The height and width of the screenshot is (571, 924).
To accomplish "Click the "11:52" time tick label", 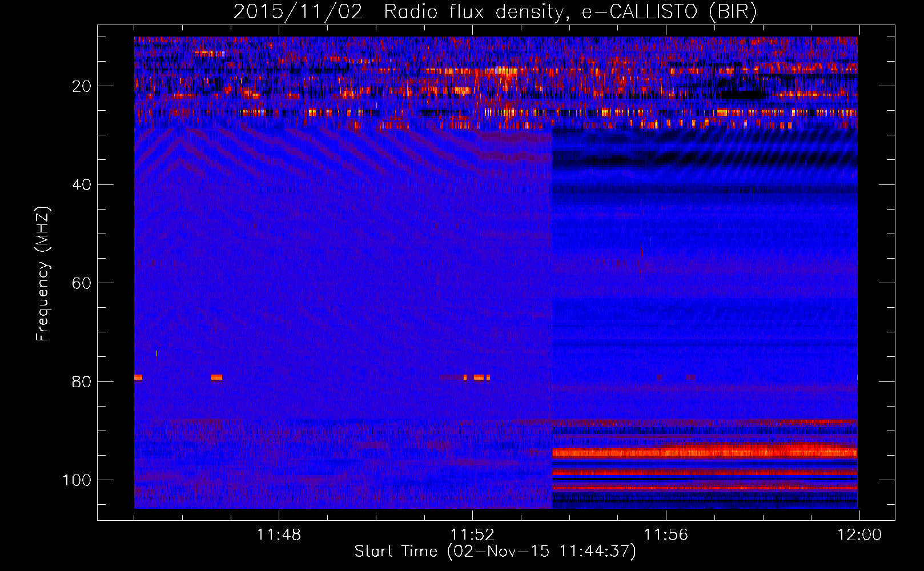I will click(x=472, y=535).
